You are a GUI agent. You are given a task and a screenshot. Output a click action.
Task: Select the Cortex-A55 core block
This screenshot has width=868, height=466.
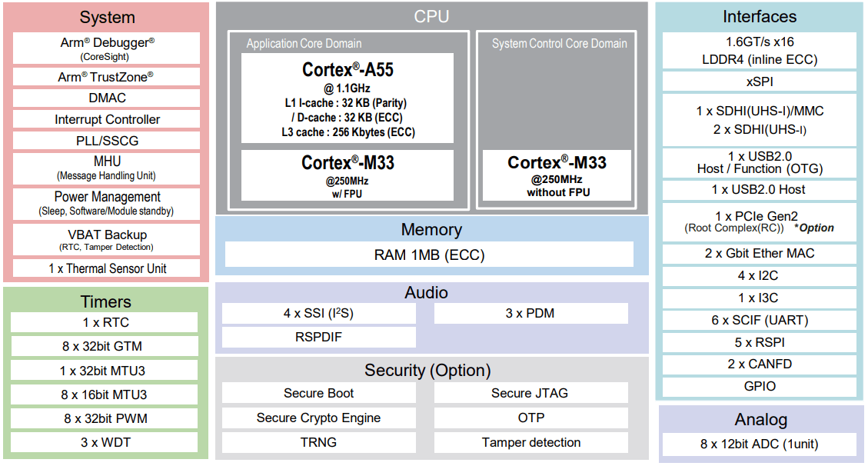point(347,98)
